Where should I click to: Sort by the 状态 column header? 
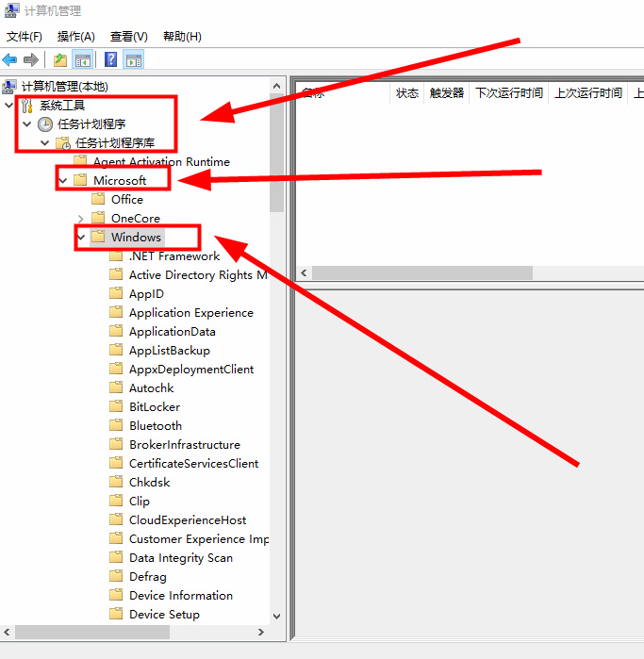407,93
